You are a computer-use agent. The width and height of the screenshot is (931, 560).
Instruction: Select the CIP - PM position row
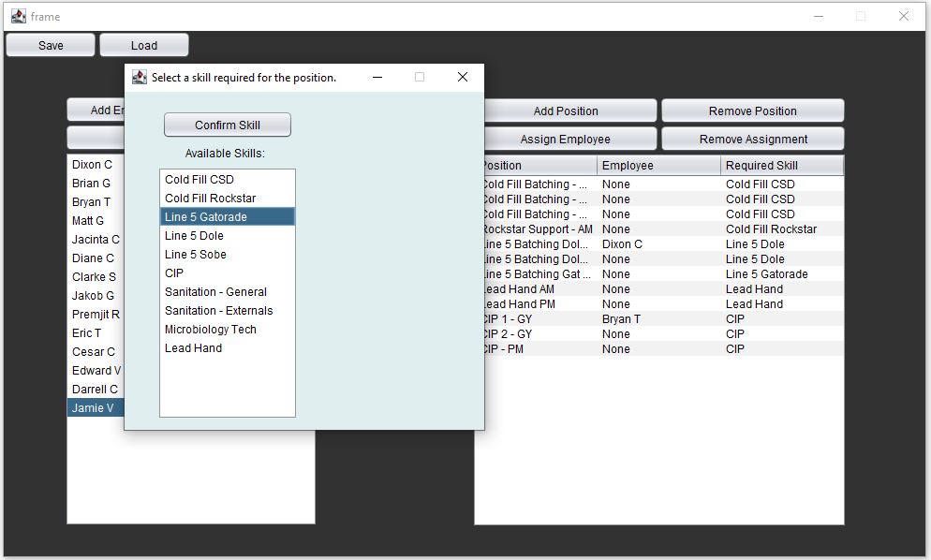[664, 349]
